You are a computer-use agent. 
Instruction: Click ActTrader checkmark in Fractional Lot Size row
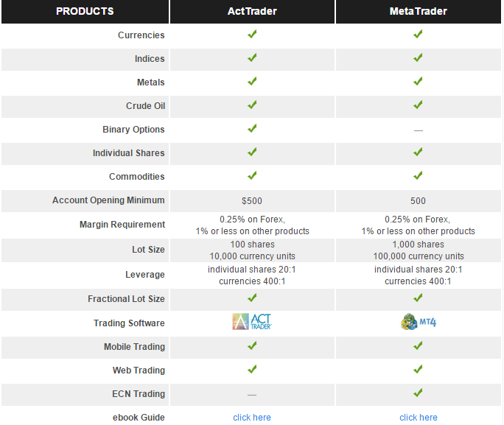pos(252,298)
